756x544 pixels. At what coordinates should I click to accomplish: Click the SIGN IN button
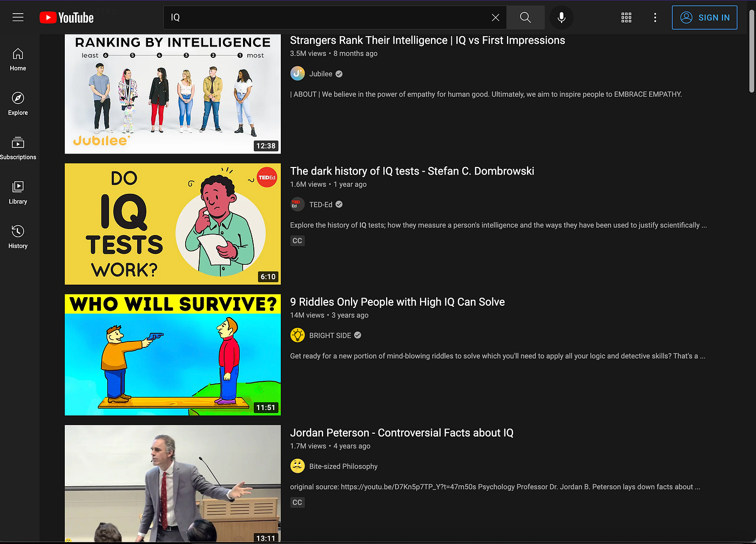(705, 17)
